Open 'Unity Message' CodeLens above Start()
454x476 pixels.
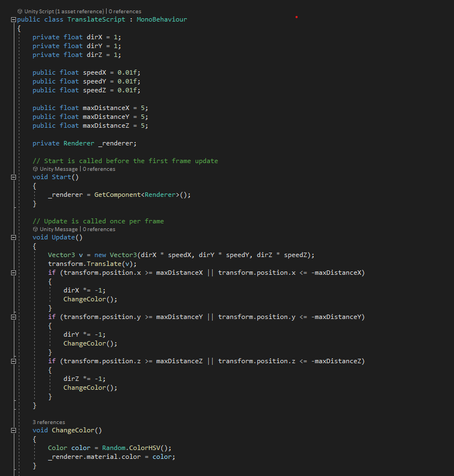point(59,169)
